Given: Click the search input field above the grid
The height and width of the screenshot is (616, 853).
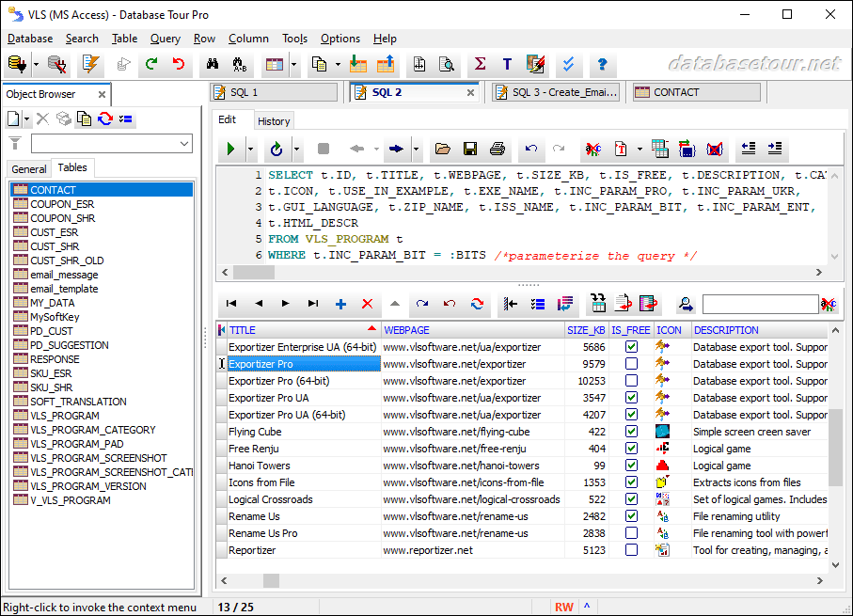Looking at the screenshot, I should [759, 304].
